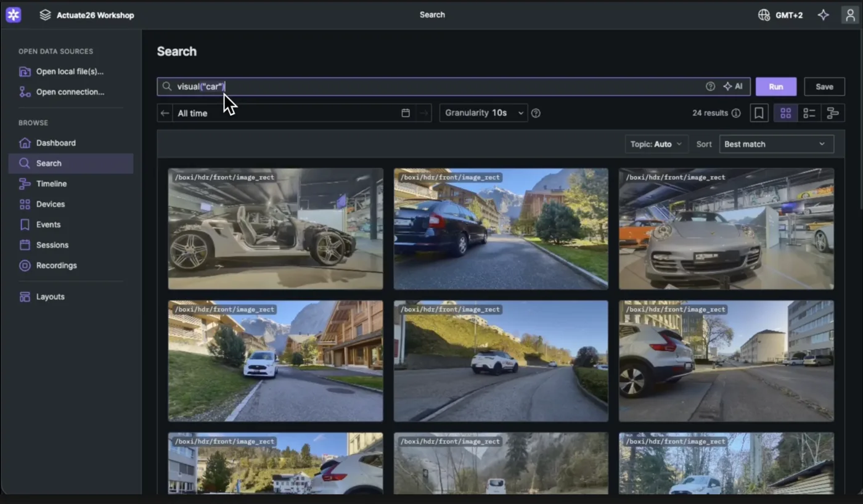This screenshot has width=863, height=504.
Task: Open the Actuate26 Workshop project switcher
Action: click(86, 15)
